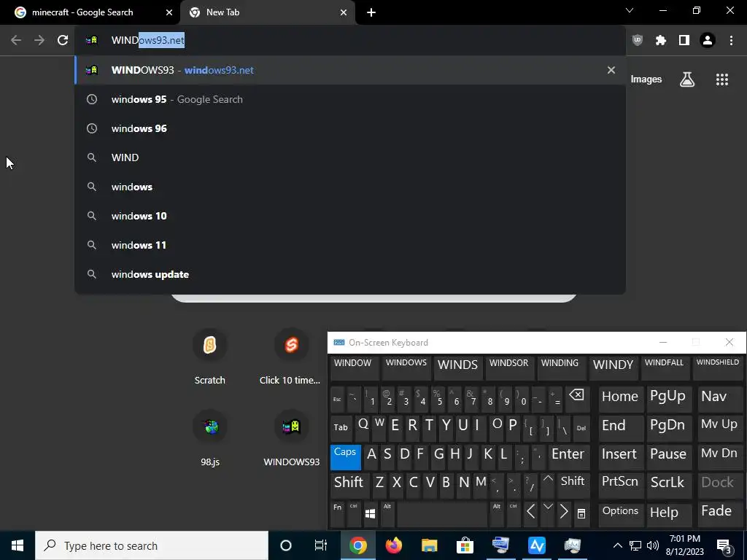Image resolution: width=747 pixels, height=560 pixels.
Task: Click the Windows Start button
Action: coord(18,545)
